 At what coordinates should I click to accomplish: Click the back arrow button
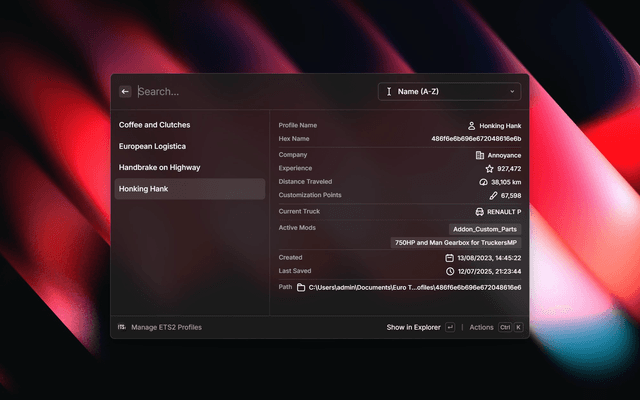pos(125,91)
